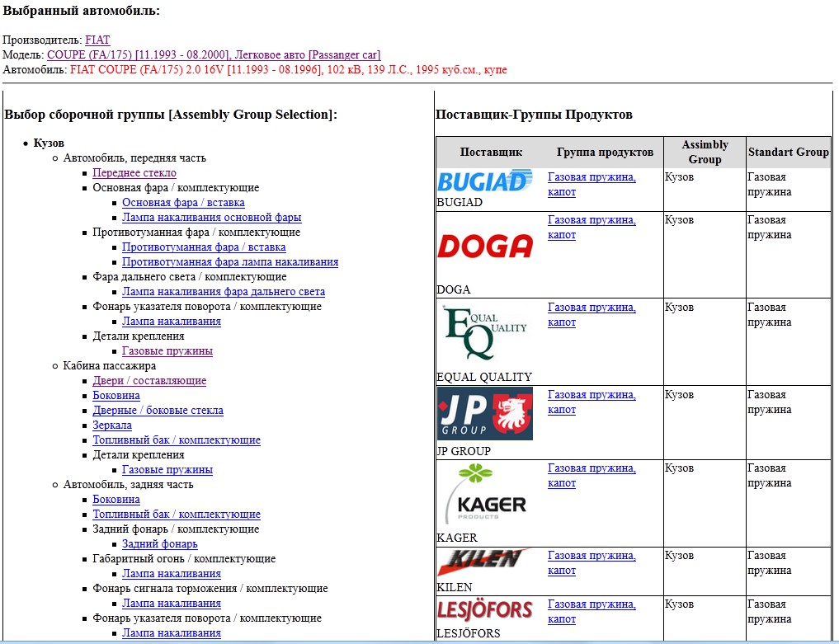This screenshot has width=839, height=644.
Task: Click Кабина пассажира tree item
Action: [x=110, y=366]
